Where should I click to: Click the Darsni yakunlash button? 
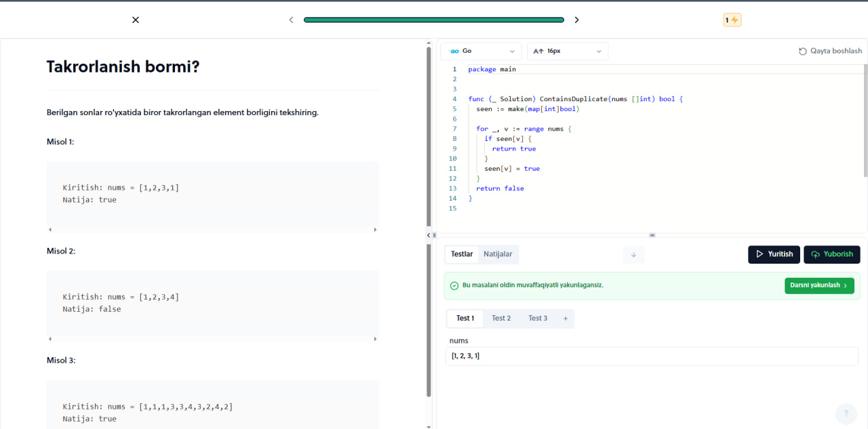pos(819,285)
